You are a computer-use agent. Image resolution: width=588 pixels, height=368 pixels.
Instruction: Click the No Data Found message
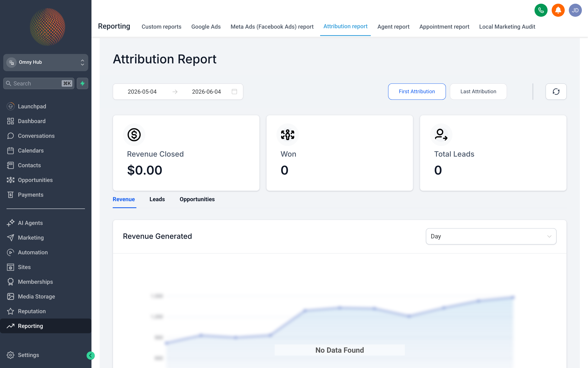pos(340,350)
